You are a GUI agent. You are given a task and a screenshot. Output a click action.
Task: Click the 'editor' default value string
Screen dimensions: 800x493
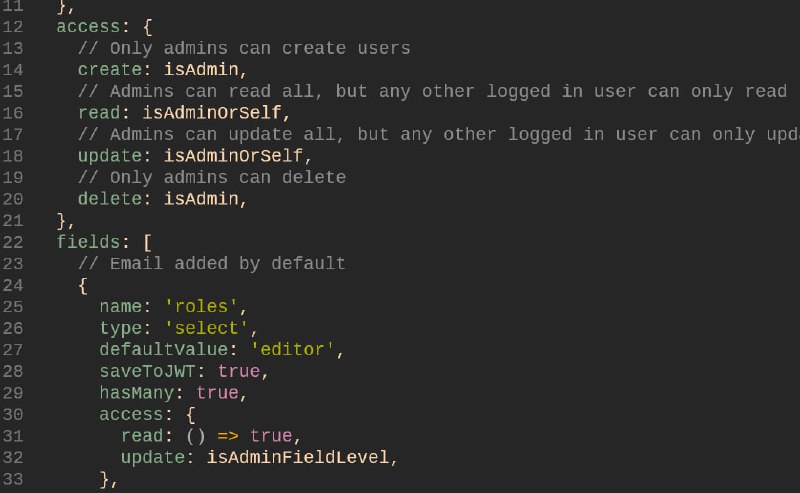(x=292, y=350)
